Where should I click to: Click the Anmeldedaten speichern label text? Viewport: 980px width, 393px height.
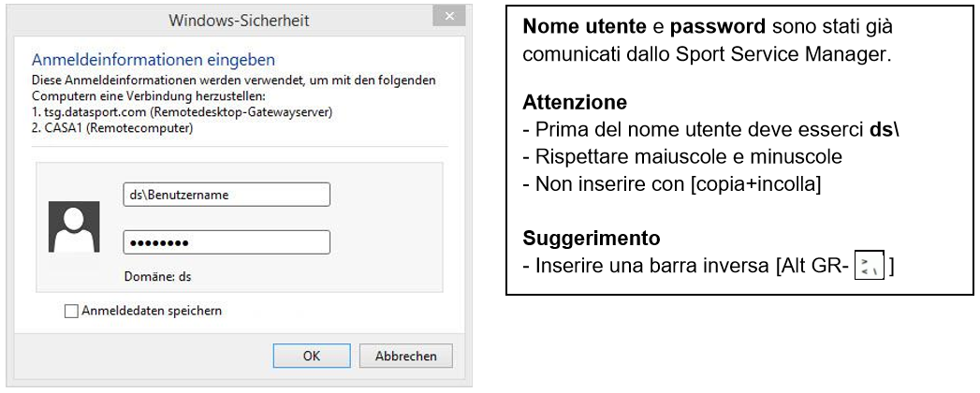(x=152, y=311)
